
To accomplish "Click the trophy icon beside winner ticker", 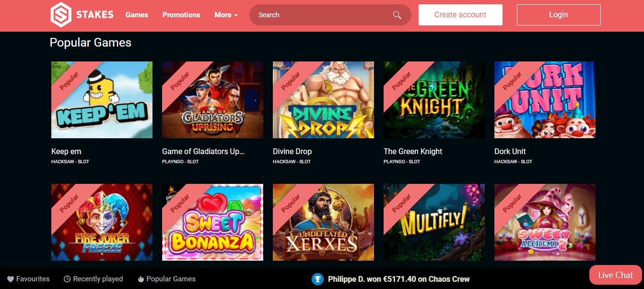I will pyautogui.click(x=317, y=279).
